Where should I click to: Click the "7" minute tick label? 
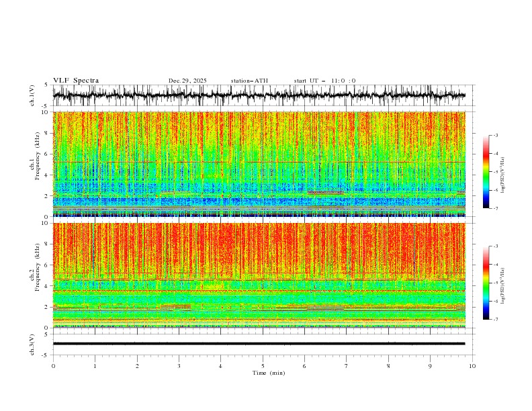347,366
